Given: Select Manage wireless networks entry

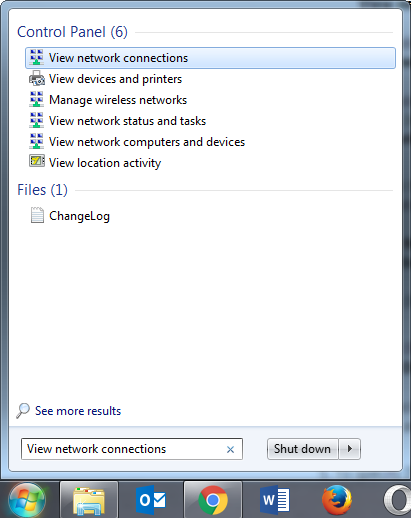Looking at the screenshot, I should pyautogui.click(x=118, y=100).
